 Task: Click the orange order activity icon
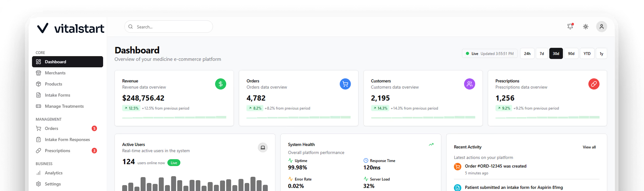(x=458, y=167)
